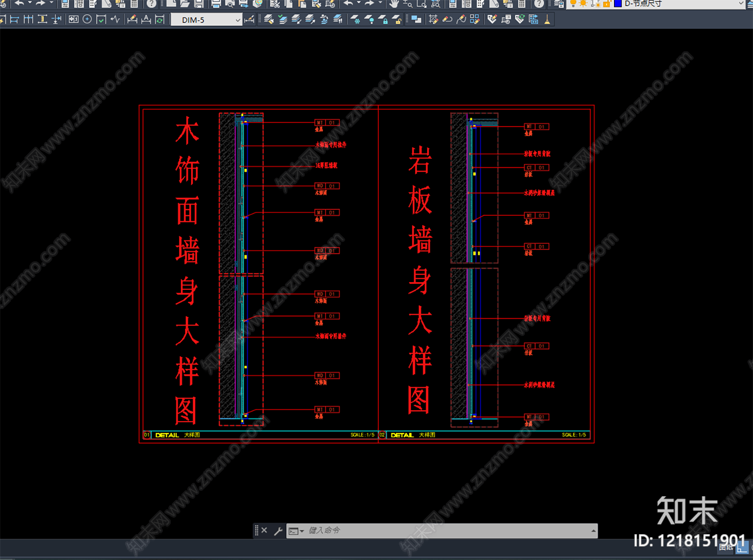Screen dimensions: 753x560
Task: Click the dimension inspection icon
Action: (101, 19)
